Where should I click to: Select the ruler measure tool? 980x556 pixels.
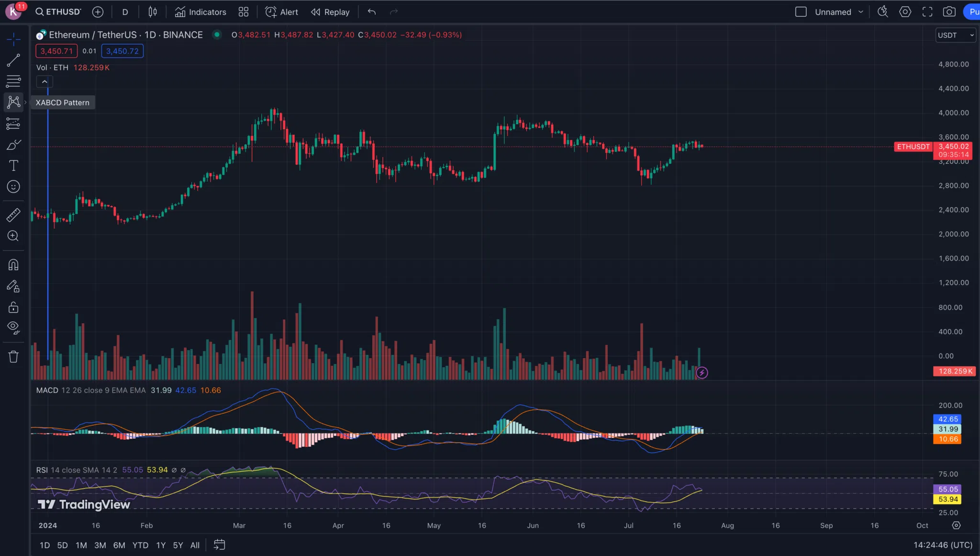pos(13,215)
